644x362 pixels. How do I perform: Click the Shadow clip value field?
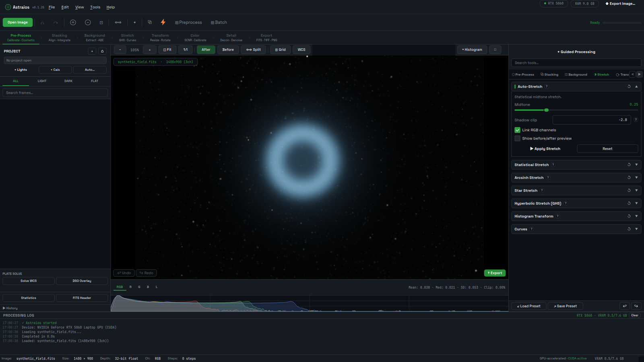(x=592, y=120)
